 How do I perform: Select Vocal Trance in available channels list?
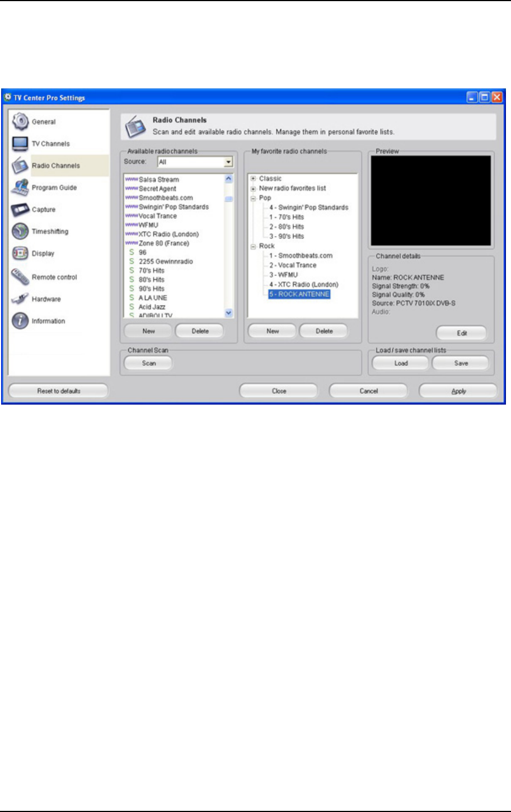pyautogui.click(x=158, y=216)
